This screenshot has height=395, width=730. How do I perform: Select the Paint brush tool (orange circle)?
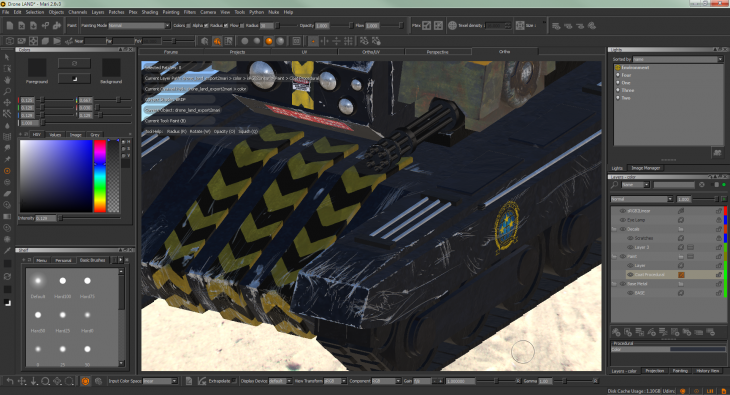pyautogui.click(x=7, y=171)
